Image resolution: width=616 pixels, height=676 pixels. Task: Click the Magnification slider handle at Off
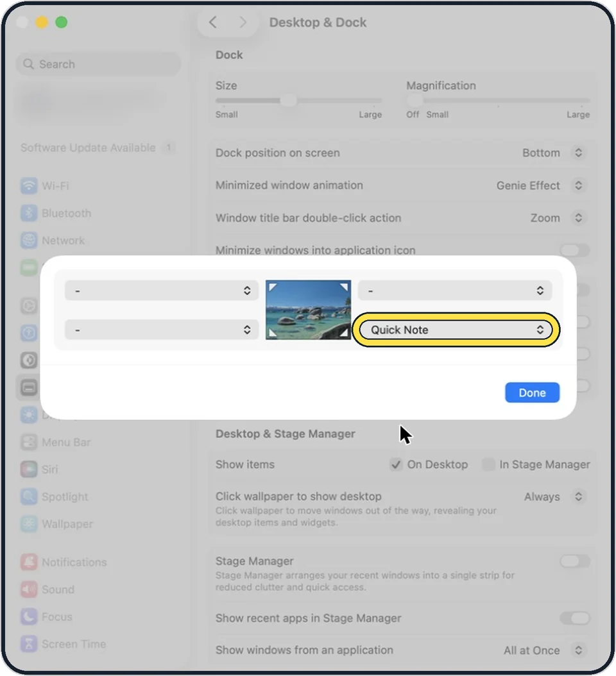coord(415,101)
